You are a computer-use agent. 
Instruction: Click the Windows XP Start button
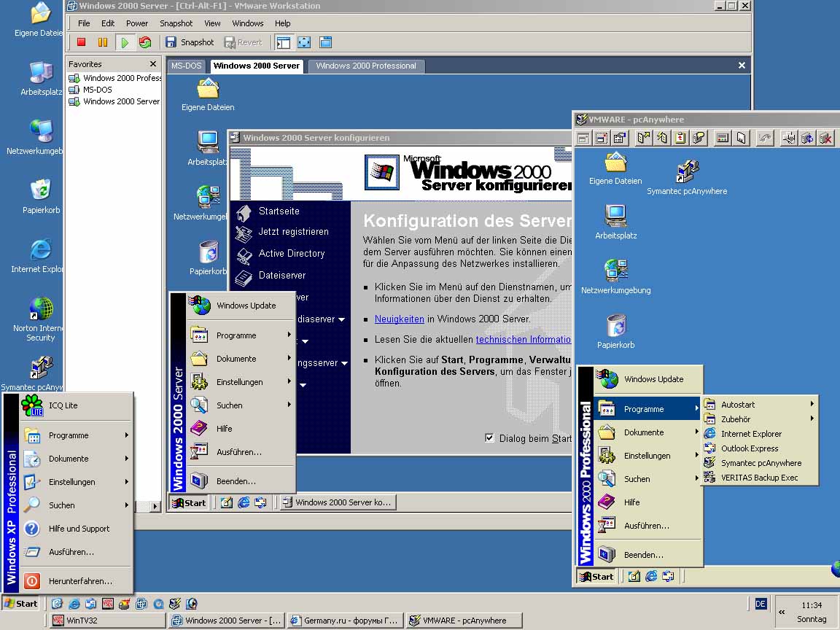(x=21, y=604)
